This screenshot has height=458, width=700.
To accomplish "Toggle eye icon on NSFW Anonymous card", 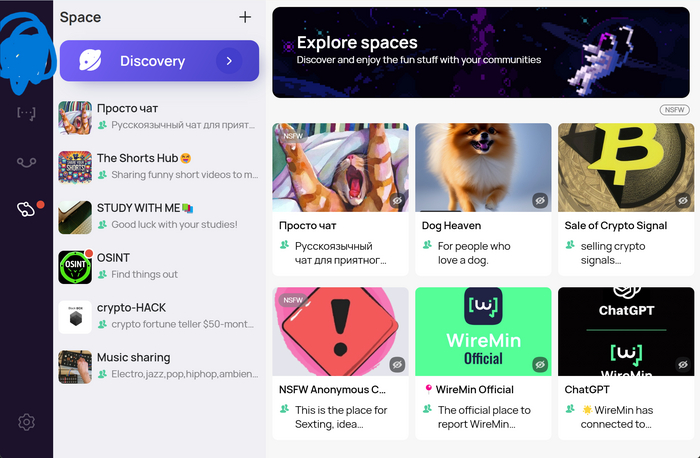I will (397, 365).
